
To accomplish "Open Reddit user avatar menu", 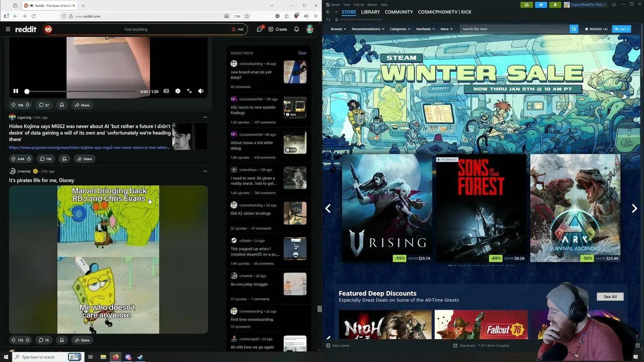I will click(x=310, y=29).
